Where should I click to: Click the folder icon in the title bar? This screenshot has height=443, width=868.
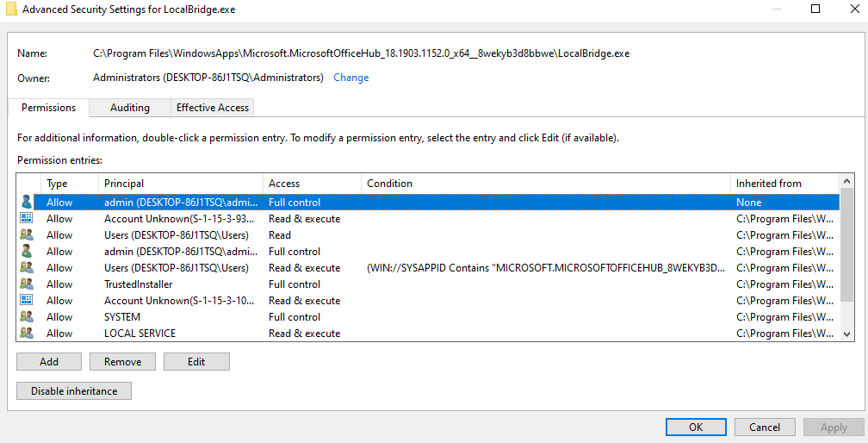click(x=10, y=9)
